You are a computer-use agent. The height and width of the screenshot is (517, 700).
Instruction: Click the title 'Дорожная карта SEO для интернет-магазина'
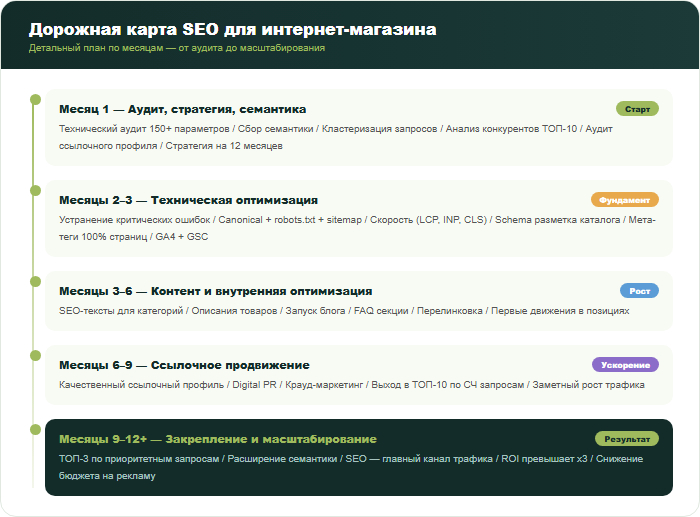pos(233,29)
